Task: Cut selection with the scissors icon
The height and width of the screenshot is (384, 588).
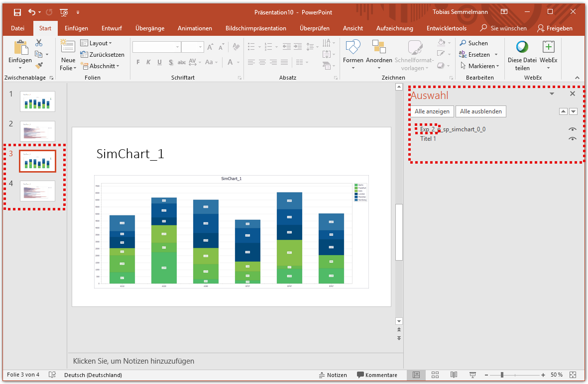Action: coord(39,43)
